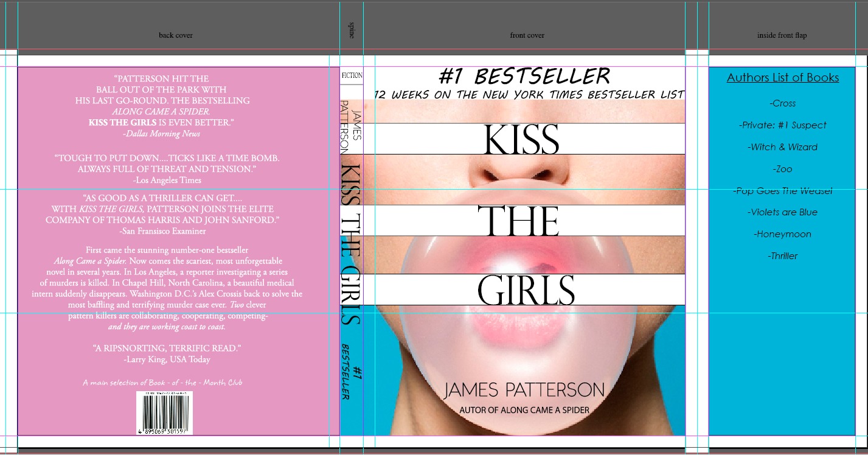Viewport: 868px width, 455px height.
Task: Click the "and they are working coast to coast." line
Action: (167, 327)
